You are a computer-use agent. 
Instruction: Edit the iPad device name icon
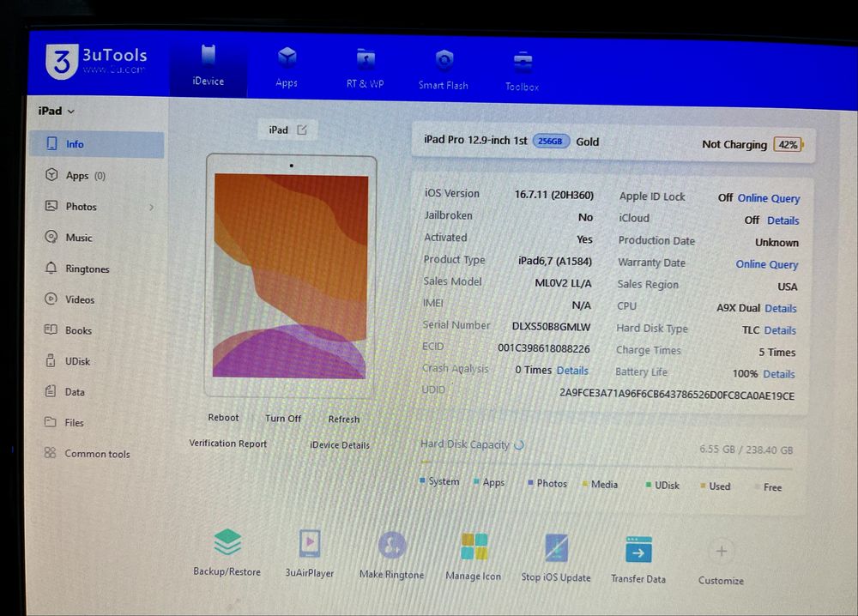tap(302, 130)
